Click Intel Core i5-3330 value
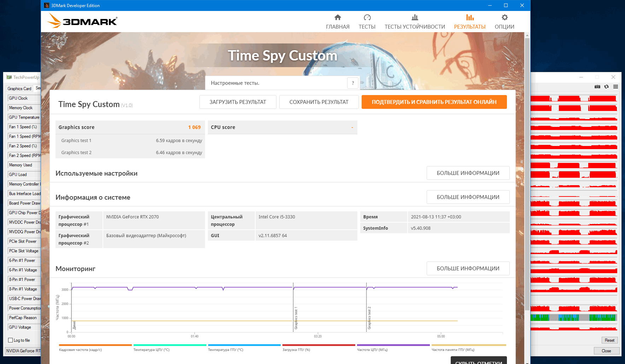 point(277,217)
